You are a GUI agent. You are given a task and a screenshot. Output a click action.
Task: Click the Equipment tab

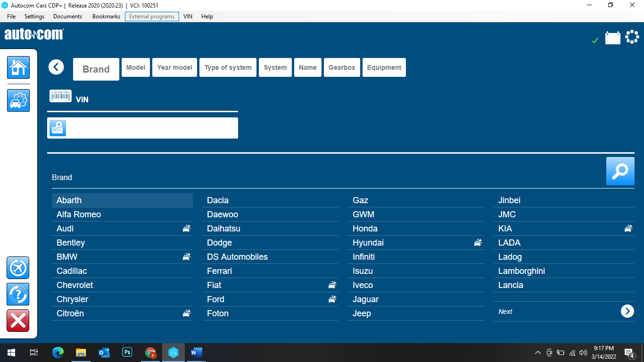tap(384, 67)
